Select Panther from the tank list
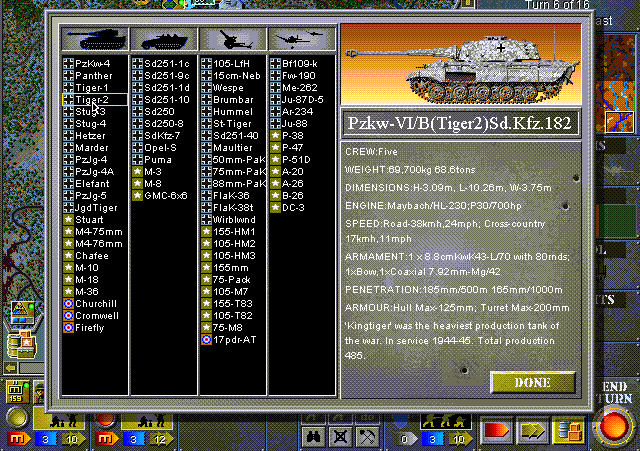The width and height of the screenshot is (640, 451). pyautogui.click(x=94, y=76)
